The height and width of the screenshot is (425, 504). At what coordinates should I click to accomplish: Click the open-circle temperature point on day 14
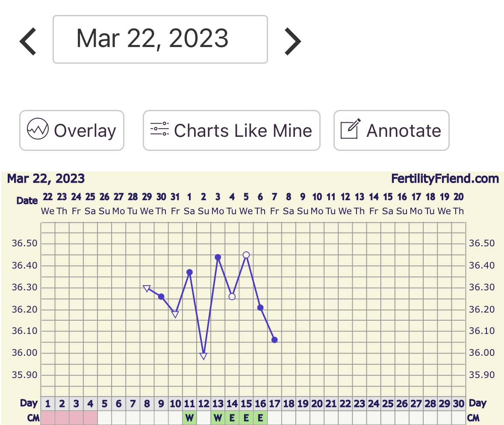click(x=232, y=296)
